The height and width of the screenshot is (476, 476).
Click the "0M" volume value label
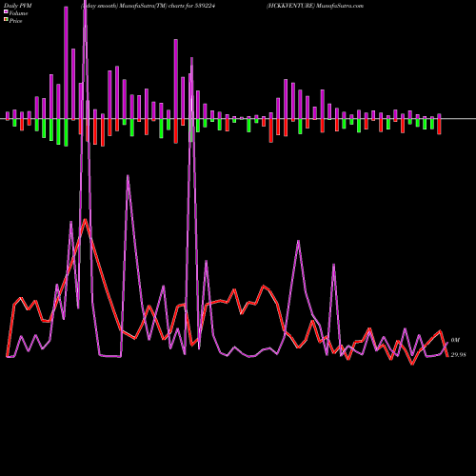coord(455,340)
